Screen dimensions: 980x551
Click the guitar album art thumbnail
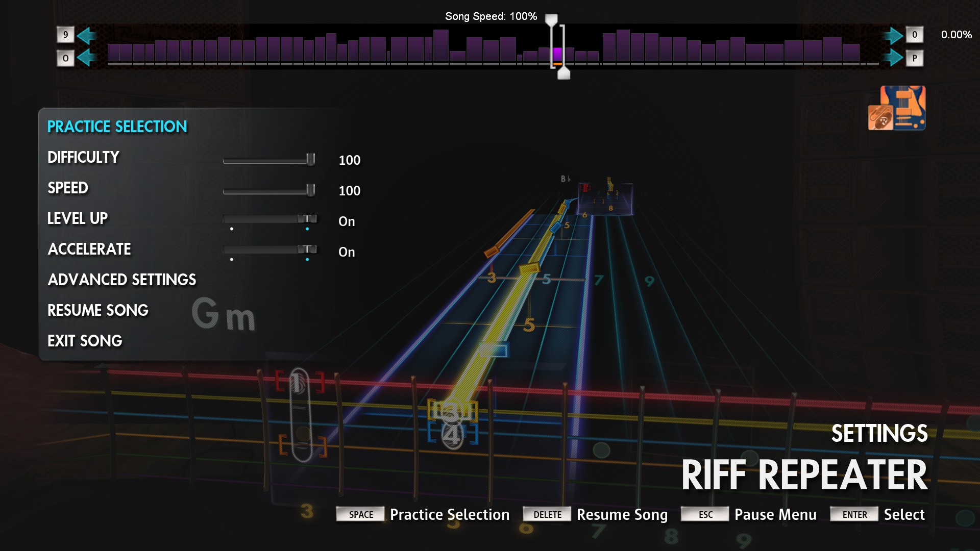897,108
